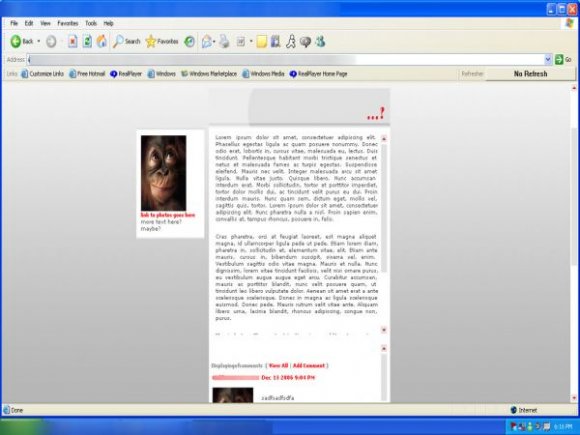Open the Edit menu

tap(29, 23)
